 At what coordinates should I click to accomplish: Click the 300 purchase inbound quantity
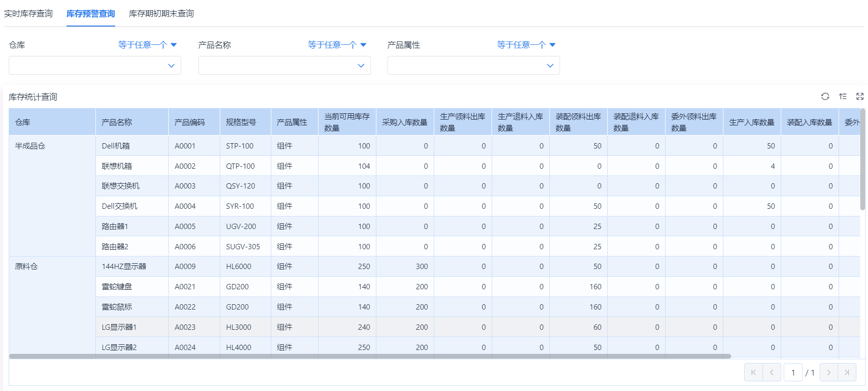point(405,266)
